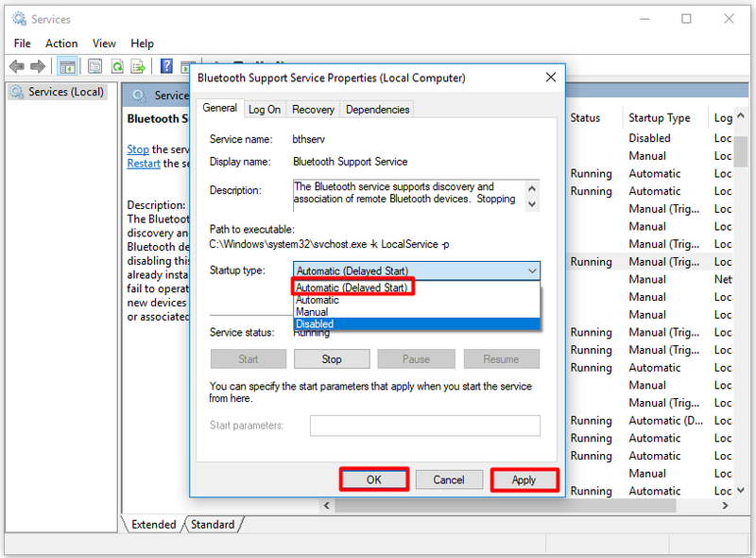Click the Export List toolbar icon
Screen dimensions: 756x558
point(138,66)
